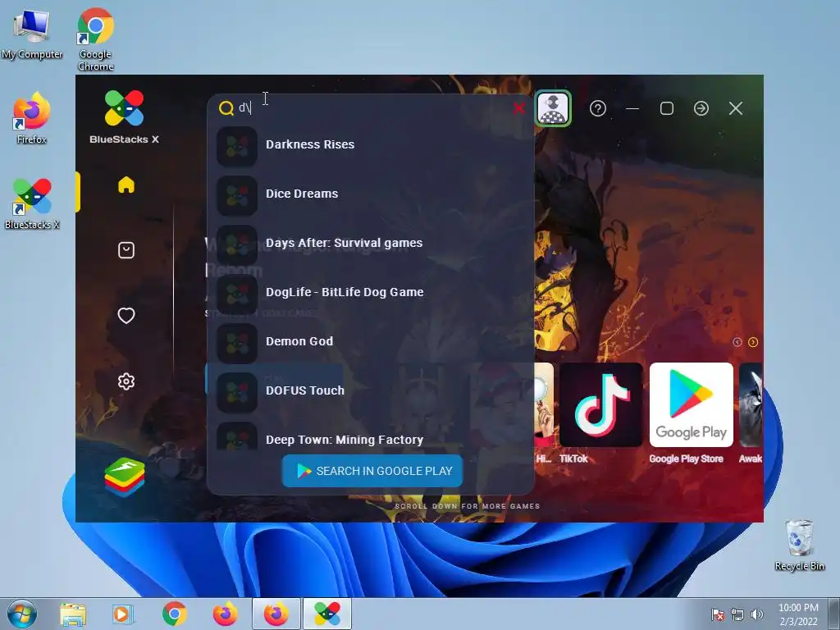The width and height of the screenshot is (840, 630).
Task: Click the Darkness Rises game icon
Action: coord(237,146)
